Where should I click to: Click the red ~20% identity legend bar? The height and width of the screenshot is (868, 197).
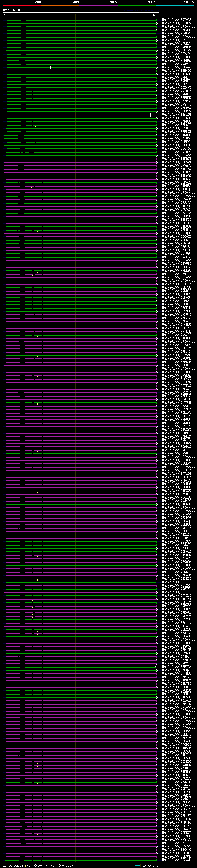tap(22, 6)
